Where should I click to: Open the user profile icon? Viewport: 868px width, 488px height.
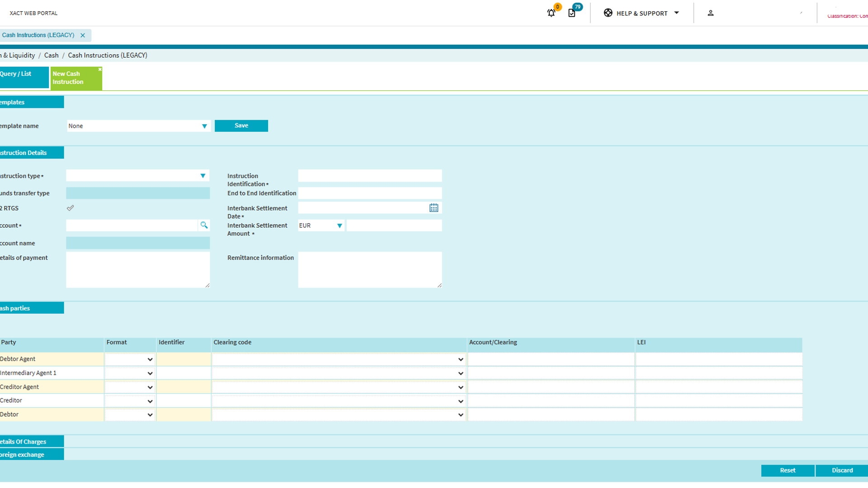coord(710,13)
